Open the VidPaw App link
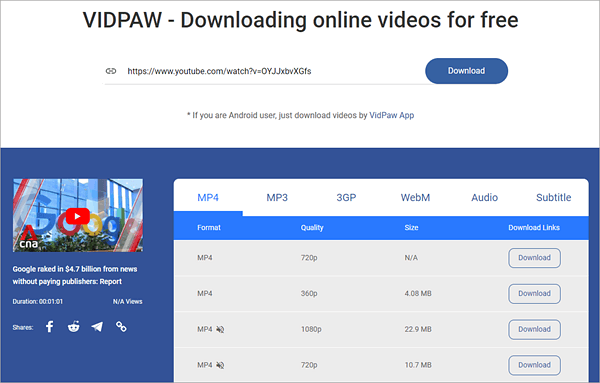This screenshot has height=383, width=600. coord(391,115)
